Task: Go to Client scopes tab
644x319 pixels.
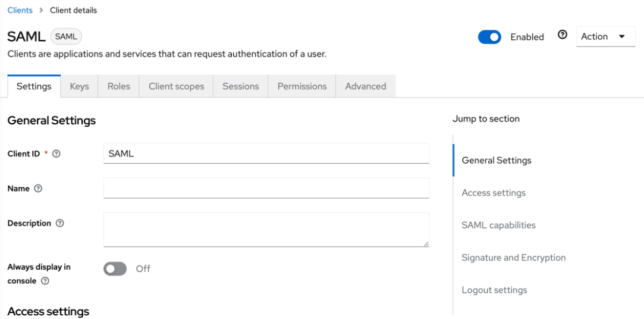Action: coord(176,86)
